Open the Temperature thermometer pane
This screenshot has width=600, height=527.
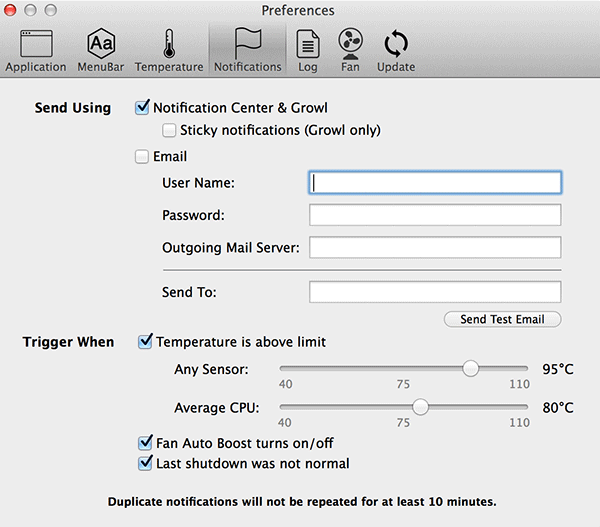coord(169,50)
